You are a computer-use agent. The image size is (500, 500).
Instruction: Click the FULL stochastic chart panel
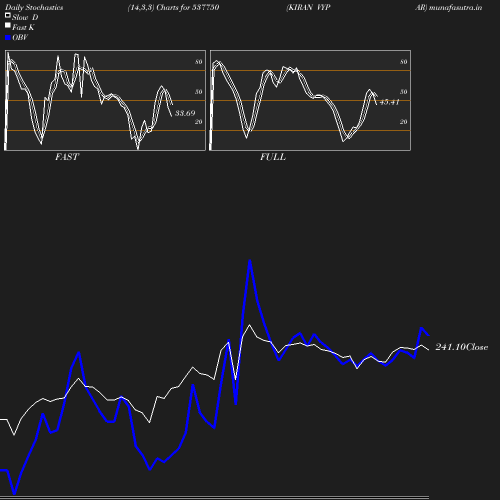coord(310,100)
